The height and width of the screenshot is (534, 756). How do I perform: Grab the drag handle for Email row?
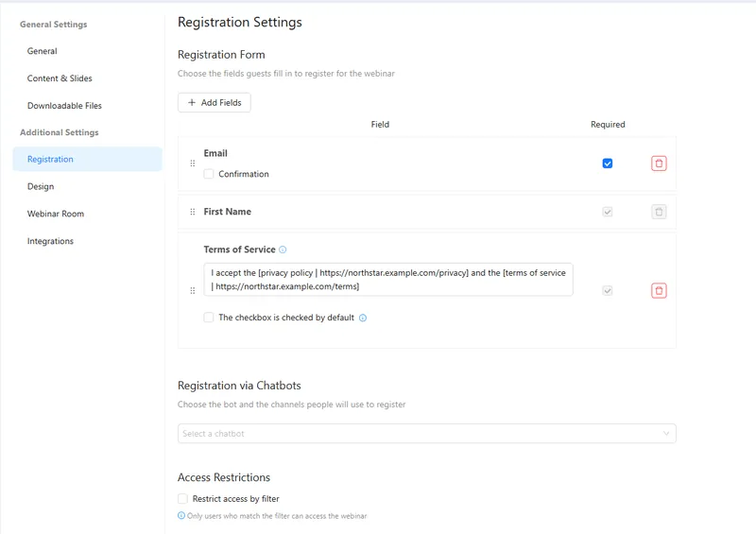tap(193, 164)
